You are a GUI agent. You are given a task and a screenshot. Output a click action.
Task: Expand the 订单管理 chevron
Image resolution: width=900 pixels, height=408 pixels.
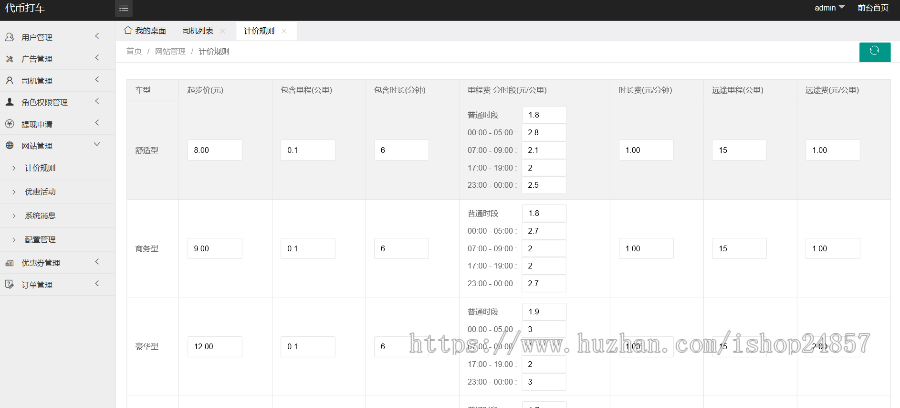tap(97, 283)
